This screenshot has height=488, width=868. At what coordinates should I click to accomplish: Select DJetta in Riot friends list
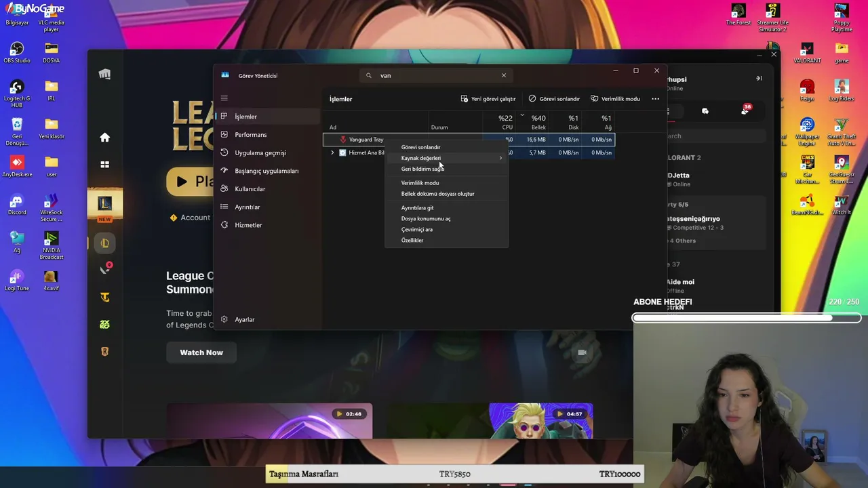click(x=715, y=179)
